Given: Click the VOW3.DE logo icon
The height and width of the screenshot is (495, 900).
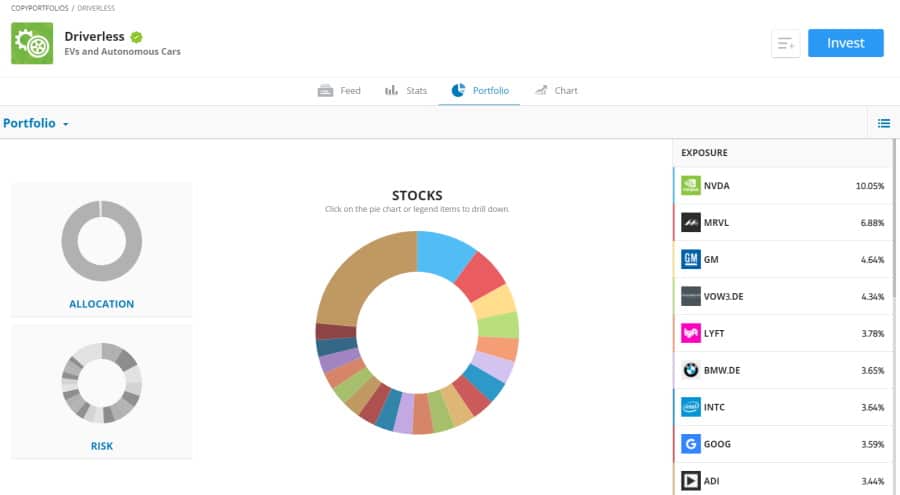Looking at the screenshot, I should pyautogui.click(x=690, y=296).
